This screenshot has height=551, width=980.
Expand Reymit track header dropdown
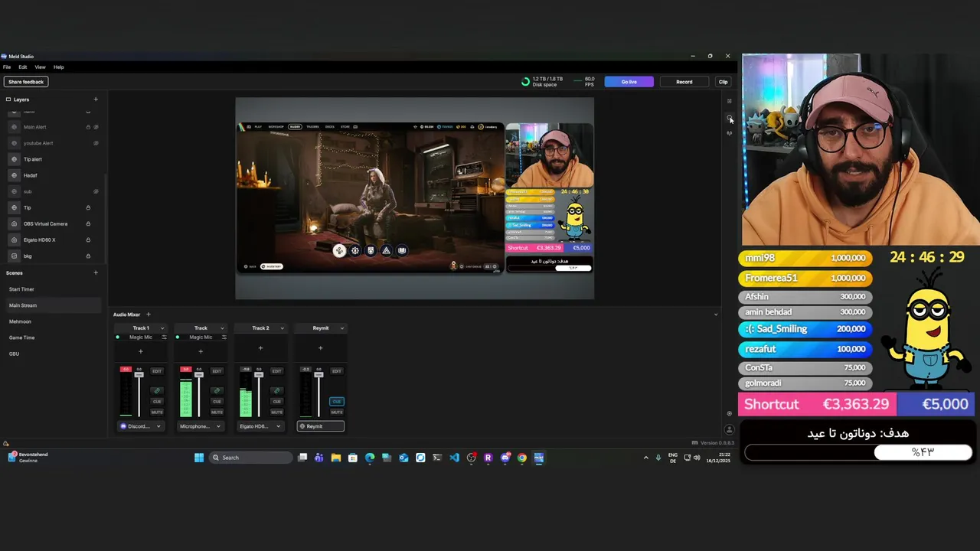pyautogui.click(x=342, y=328)
